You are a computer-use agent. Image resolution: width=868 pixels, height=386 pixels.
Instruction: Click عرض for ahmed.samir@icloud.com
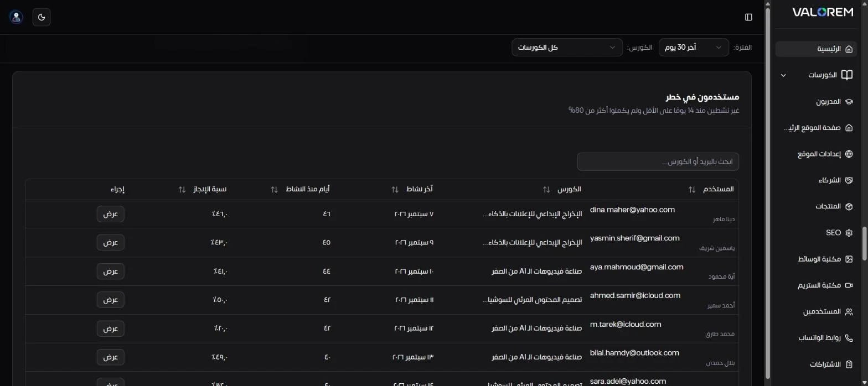pyautogui.click(x=111, y=300)
